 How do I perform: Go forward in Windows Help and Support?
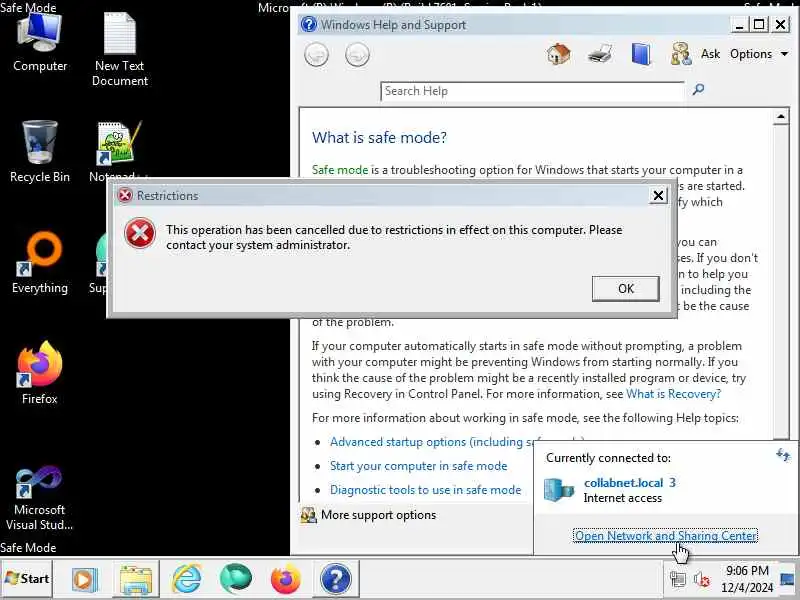point(357,55)
